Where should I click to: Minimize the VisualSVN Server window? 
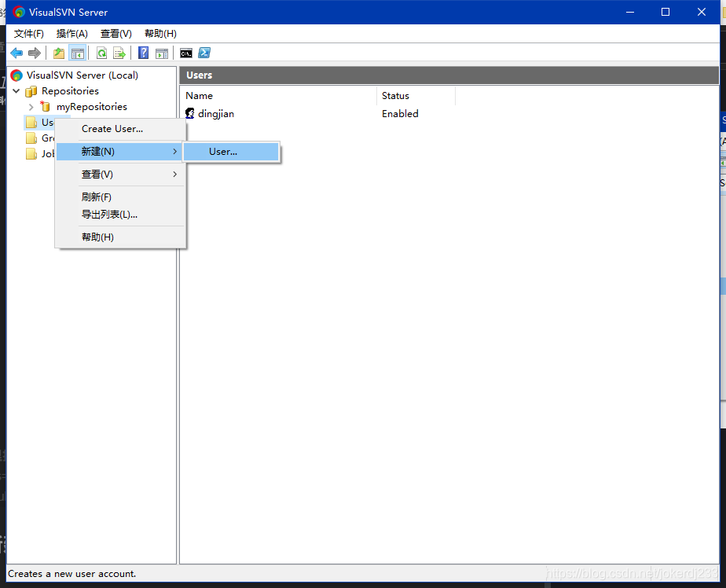pyautogui.click(x=629, y=12)
